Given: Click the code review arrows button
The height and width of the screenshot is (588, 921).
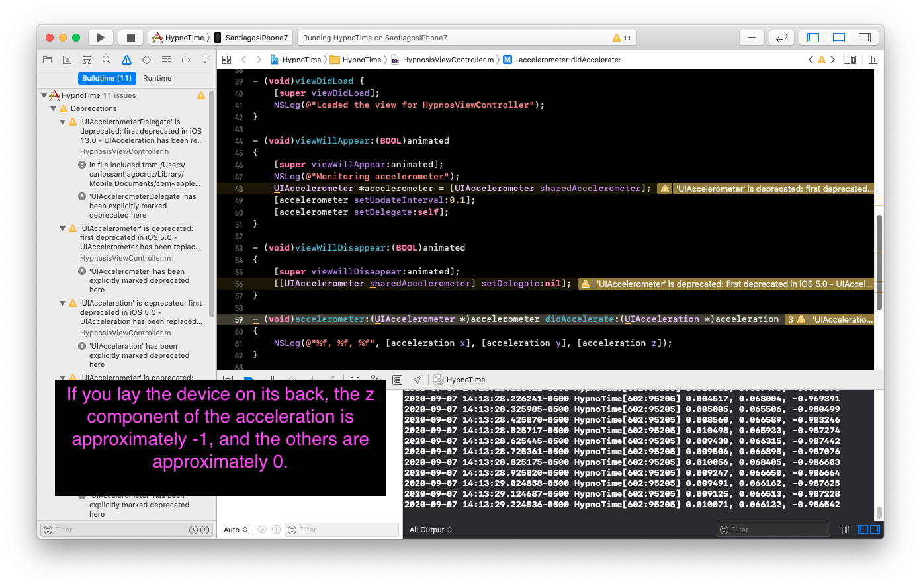Looking at the screenshot, I should 781,38.
